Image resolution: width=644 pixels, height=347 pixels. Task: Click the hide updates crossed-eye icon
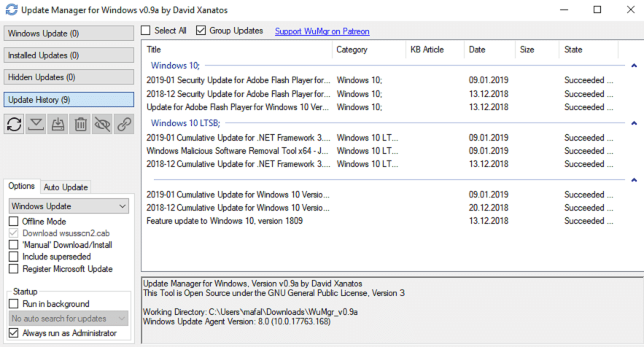tap(102, 124)
